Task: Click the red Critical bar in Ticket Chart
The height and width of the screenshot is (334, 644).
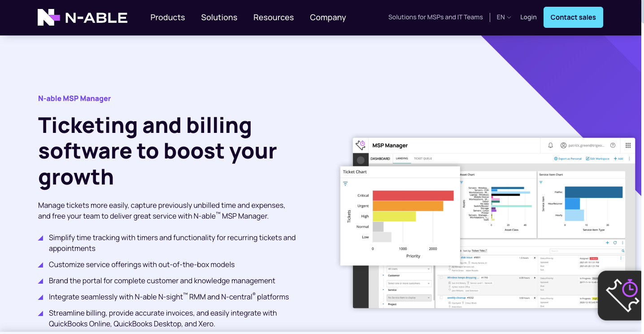Action: tap(413, 196)
